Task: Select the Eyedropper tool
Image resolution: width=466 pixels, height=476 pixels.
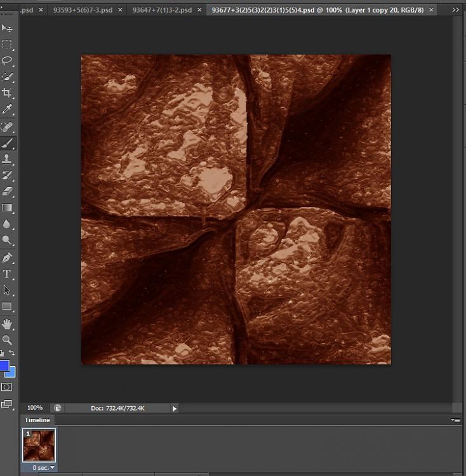Action: click(x=7, y=109)
